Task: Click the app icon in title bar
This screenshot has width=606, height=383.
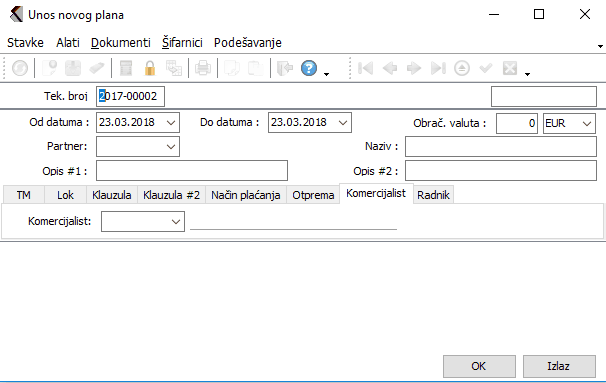Action: pos(16,15)
